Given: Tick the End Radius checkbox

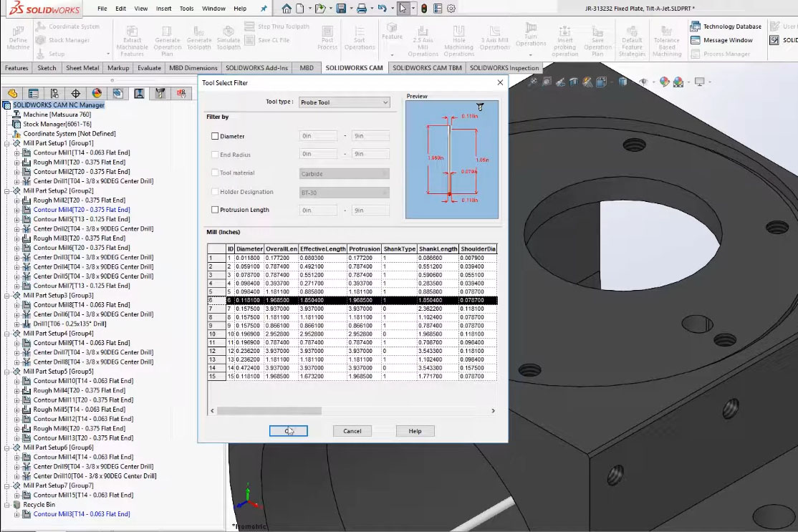Looking at the screenshot, I should [215, 155].
